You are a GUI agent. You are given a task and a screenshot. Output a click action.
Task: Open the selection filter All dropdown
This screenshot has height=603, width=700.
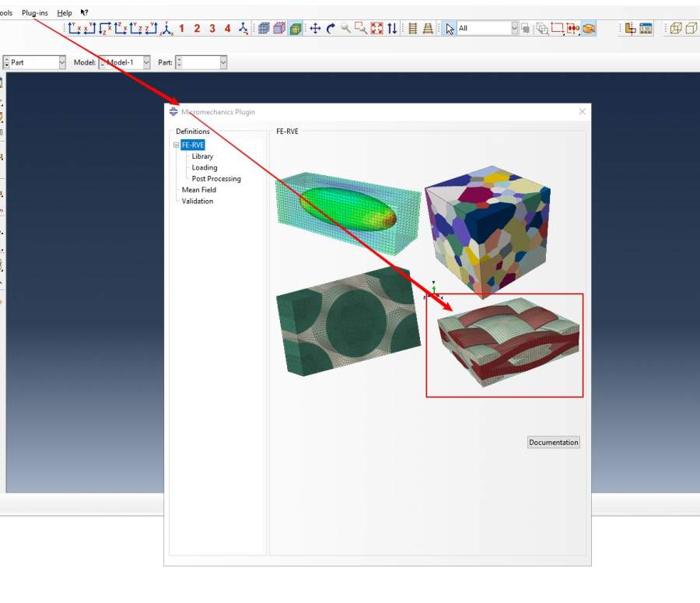pos(514,28)
